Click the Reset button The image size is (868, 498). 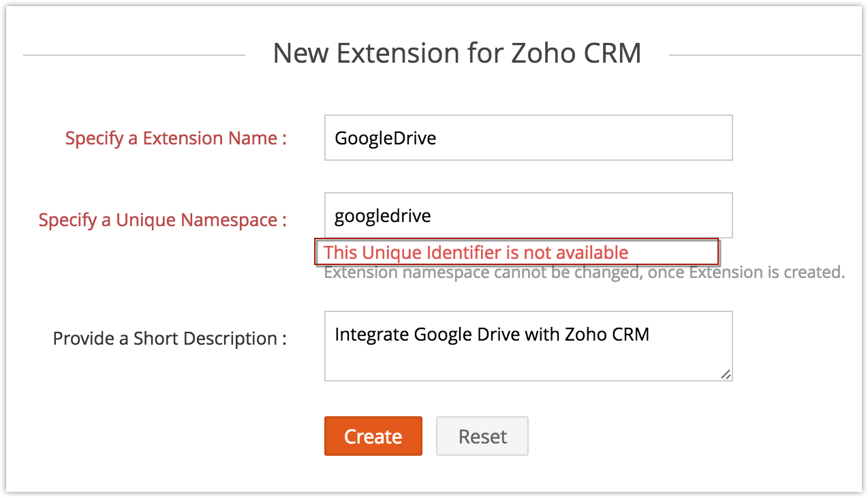(482, 436)
